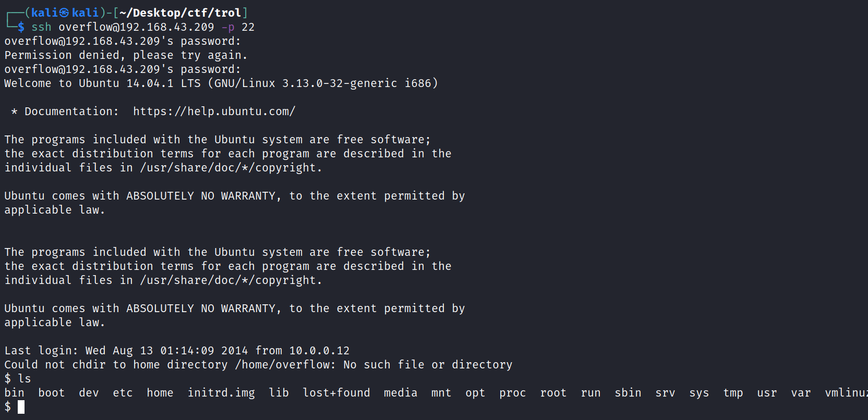Screen dimensions: 868x420
Task: Click the Kali symbol in the prompt
Action: (64, 13)
